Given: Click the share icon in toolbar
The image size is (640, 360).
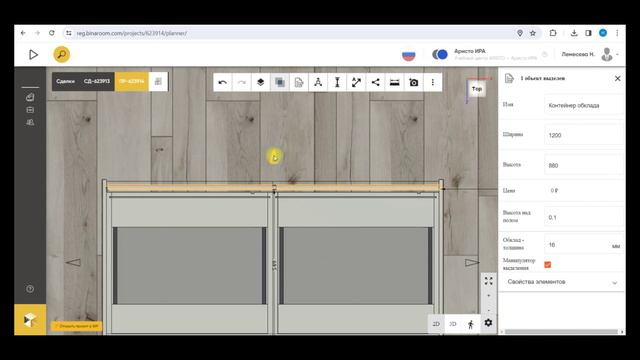Looking at the screenshot, I should [376, 82].
